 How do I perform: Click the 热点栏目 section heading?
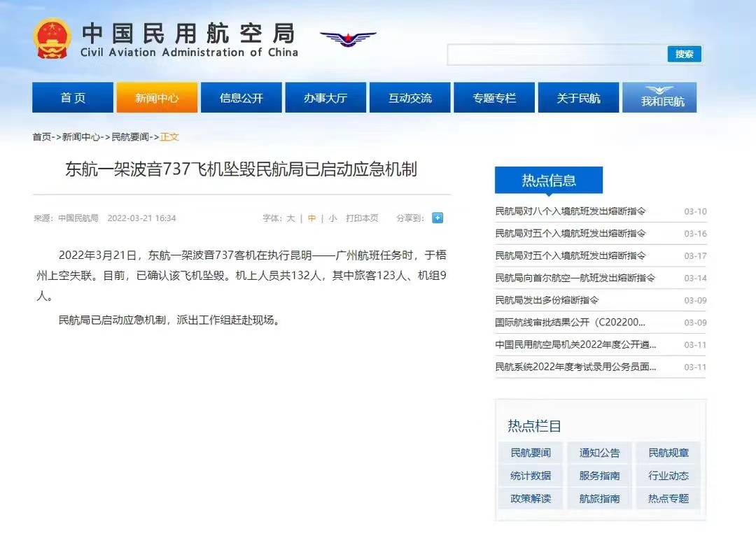pos(534,426)
